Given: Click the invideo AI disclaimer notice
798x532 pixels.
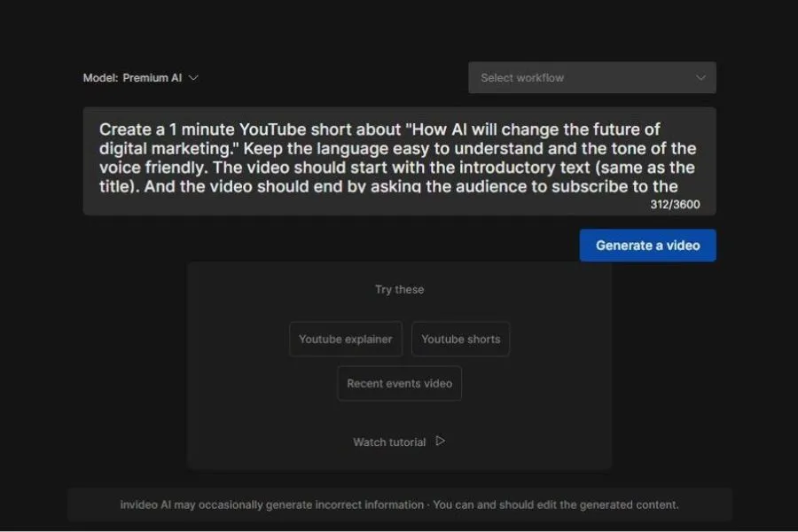Looking at the screenshot, I should point(399,505).
